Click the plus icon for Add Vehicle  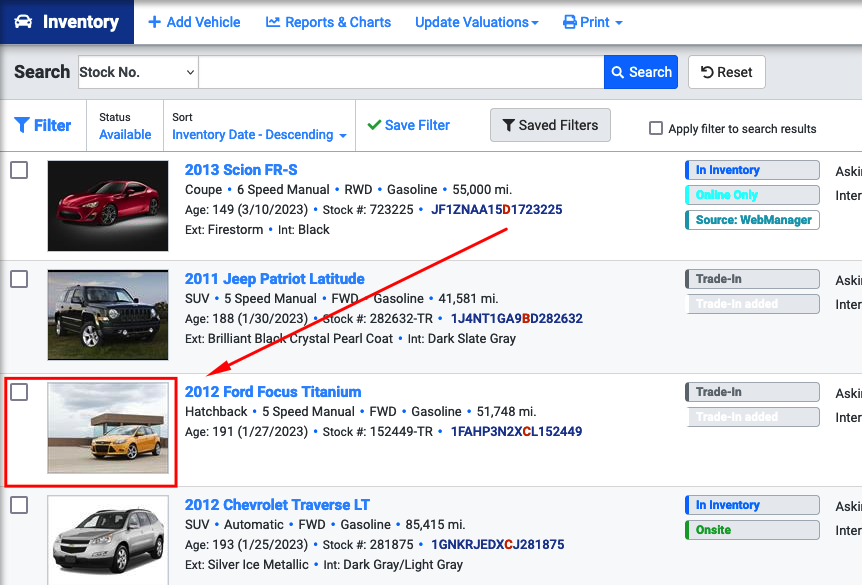point(154,22)
